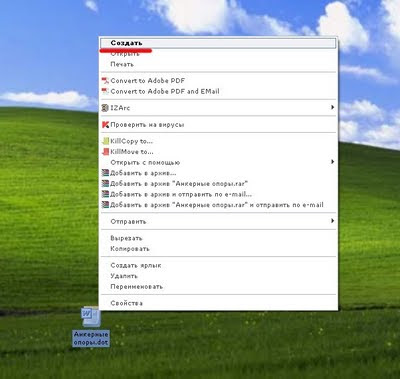Screen dimensions: 400x379
Task: Click WinRAR icon for the "Анкерные опоры.rar" и отправить по e-mail entry
Action: [x=105, y=205]
